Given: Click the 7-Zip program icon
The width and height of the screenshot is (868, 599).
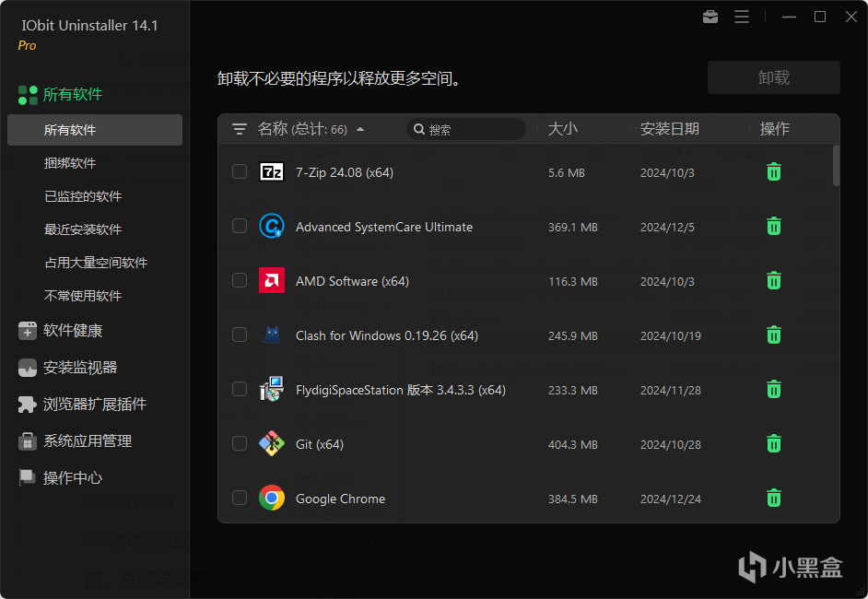Looking at the screenshot, I should 272,172.
